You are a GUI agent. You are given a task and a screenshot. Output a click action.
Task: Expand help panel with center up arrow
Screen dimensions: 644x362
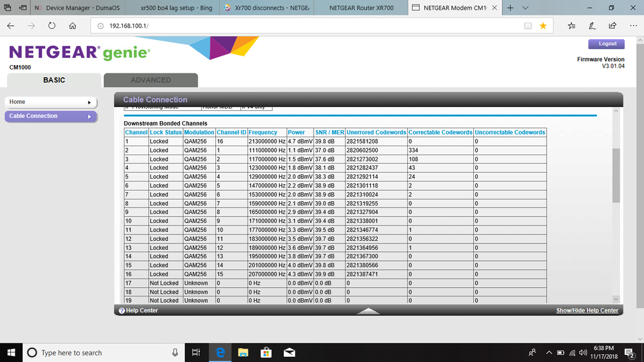(x=368, y=310)
